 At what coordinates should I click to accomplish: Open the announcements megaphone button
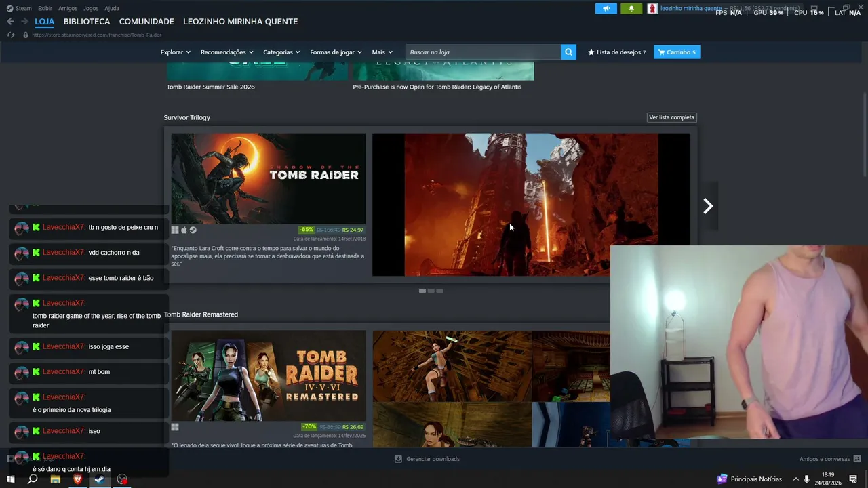point(606,9)
